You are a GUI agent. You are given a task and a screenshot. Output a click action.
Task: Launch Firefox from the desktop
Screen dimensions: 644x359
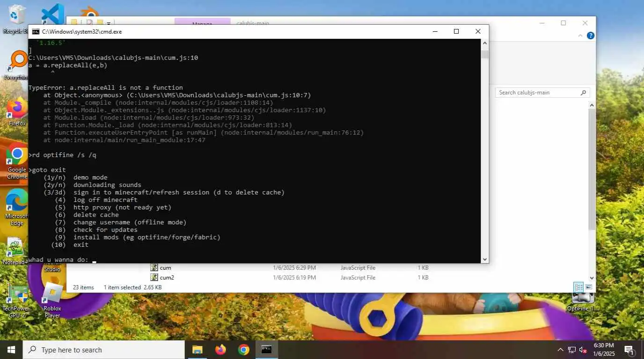[17, 112]
